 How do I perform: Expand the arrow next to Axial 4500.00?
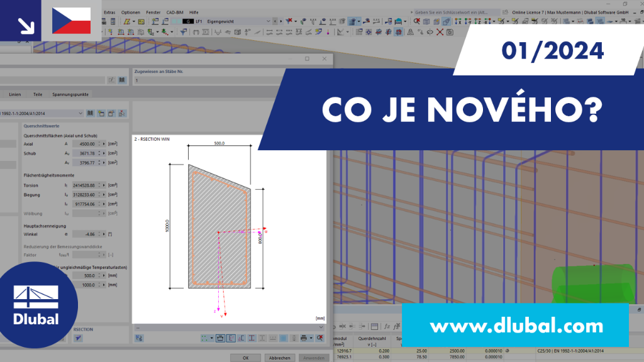point(104,144)
